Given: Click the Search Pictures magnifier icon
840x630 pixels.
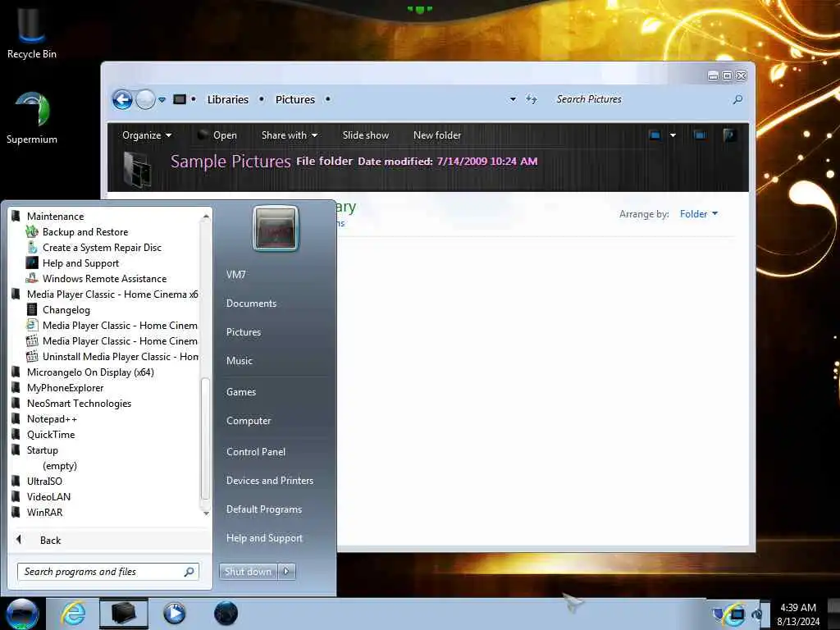Looking at the screenshot, I should [x=737, y=99].
